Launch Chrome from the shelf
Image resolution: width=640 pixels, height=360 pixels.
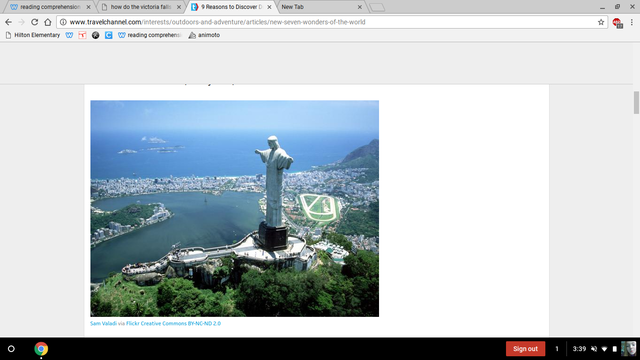(x=41, y=349)
